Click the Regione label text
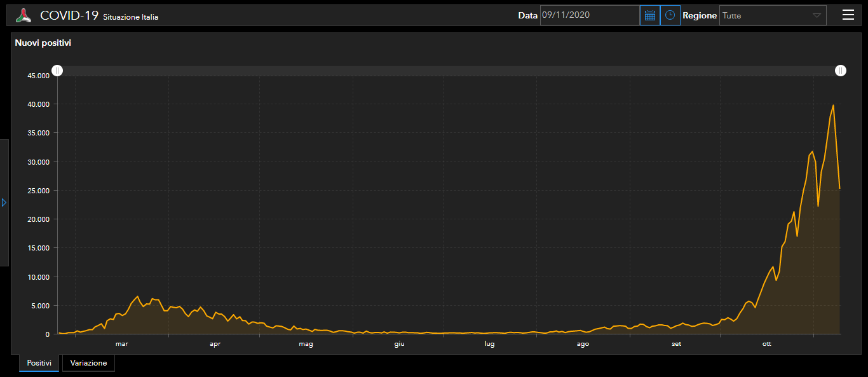868x377 pixels. 700,15
